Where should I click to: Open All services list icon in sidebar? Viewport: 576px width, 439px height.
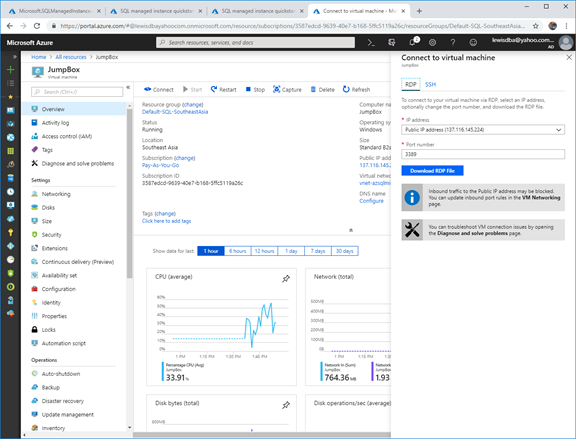point(11,83)
